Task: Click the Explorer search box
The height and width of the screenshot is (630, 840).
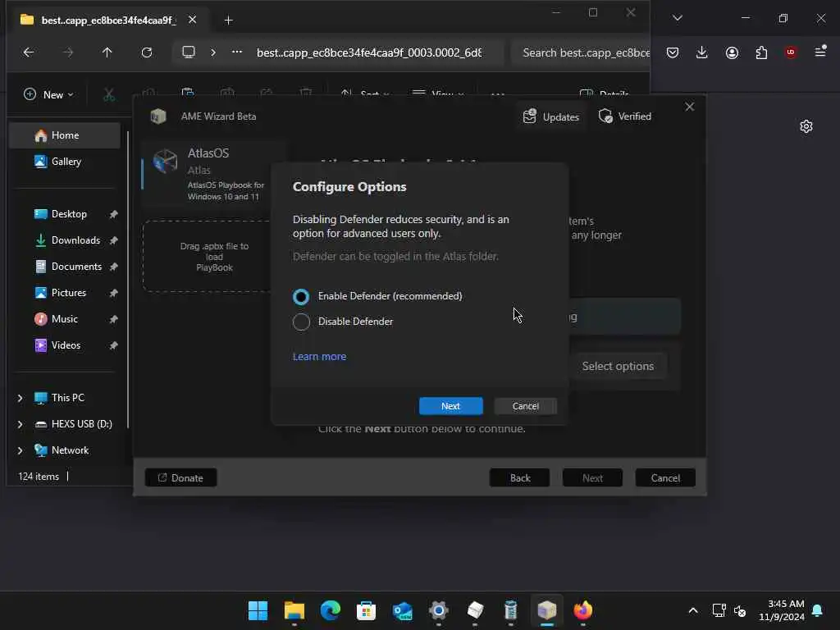Action: point(582,52)
